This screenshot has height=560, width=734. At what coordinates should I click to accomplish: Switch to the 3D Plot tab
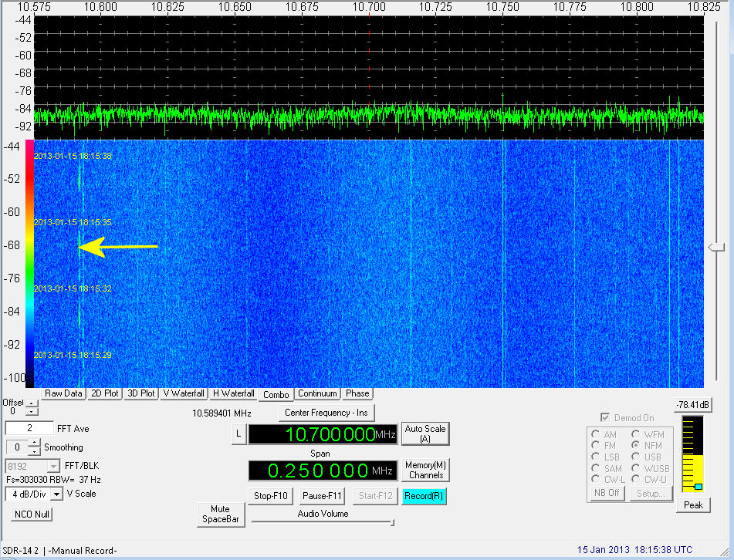tap(141, 393)
